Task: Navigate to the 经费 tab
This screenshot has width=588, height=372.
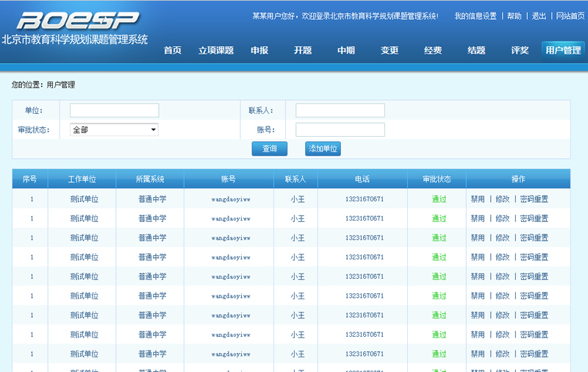Action: pyautogui.click(x=433, y=51)
